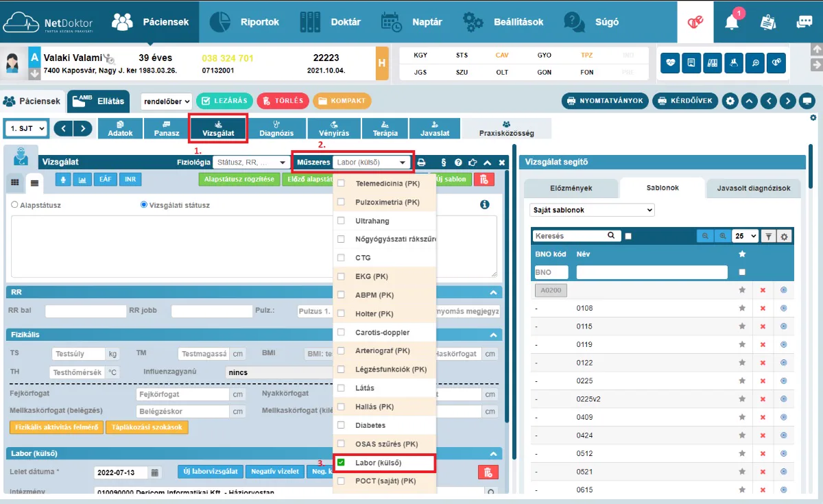Switch to the Javasolt diagnózisok tab
Image resolution: width=823 pixels, height=504 pixels.
click(754, 188)
